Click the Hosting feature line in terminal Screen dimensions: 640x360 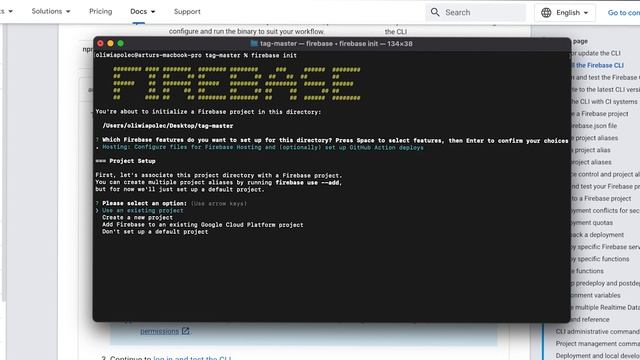point(263,147)
